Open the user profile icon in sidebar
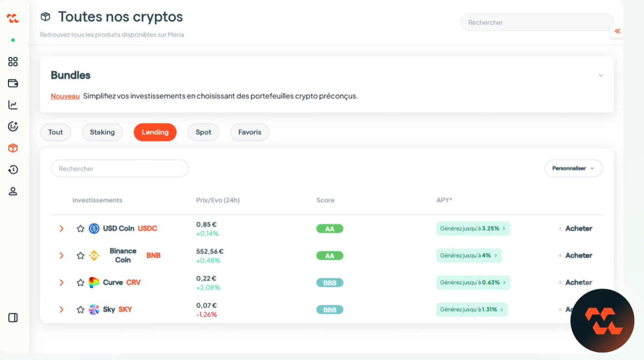Viewport: 644px width, 360px height. (x=13, y=191)
